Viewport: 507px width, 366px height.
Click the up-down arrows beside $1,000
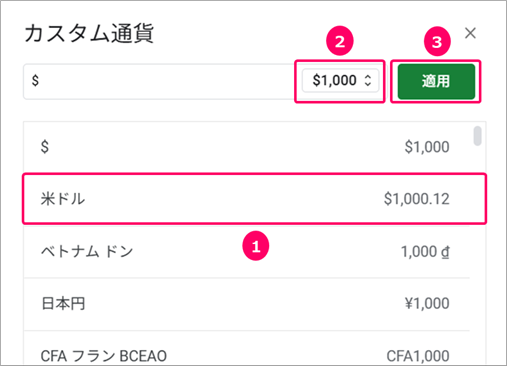pos(368,80)
